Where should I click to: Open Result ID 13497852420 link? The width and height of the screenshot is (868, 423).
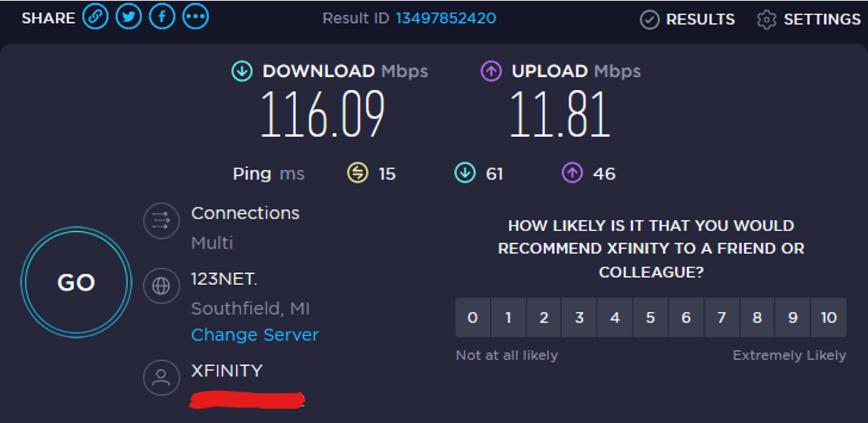pos(446,18)
